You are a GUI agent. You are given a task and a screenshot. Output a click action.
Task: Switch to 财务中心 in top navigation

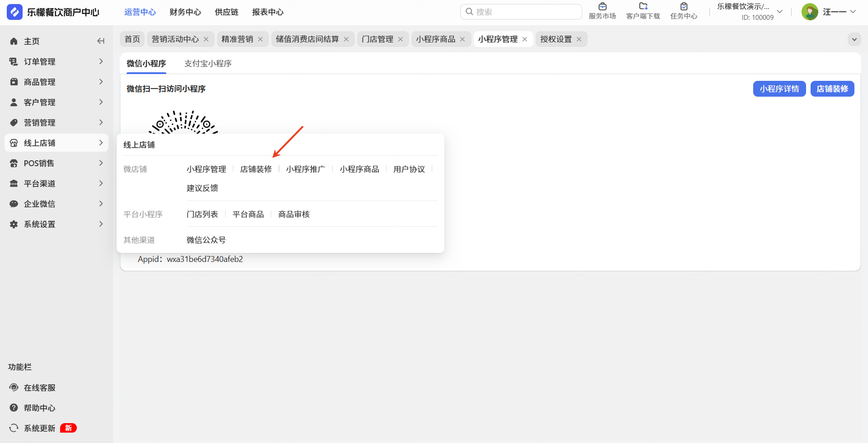point(185,12)
